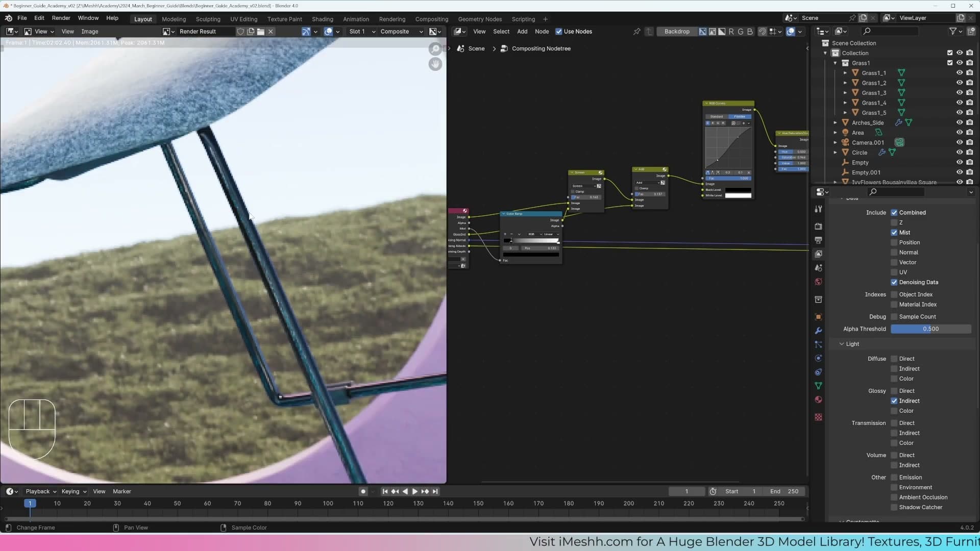Enable the Normal pass checkbox
This screenshot has height=551, width=980.
pos(894,253)
